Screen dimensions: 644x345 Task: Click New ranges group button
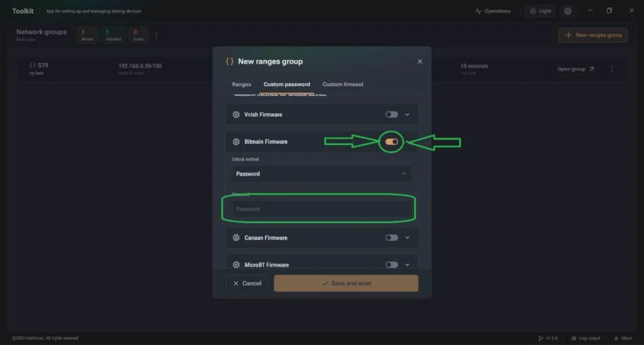click(x=592, y=35)
